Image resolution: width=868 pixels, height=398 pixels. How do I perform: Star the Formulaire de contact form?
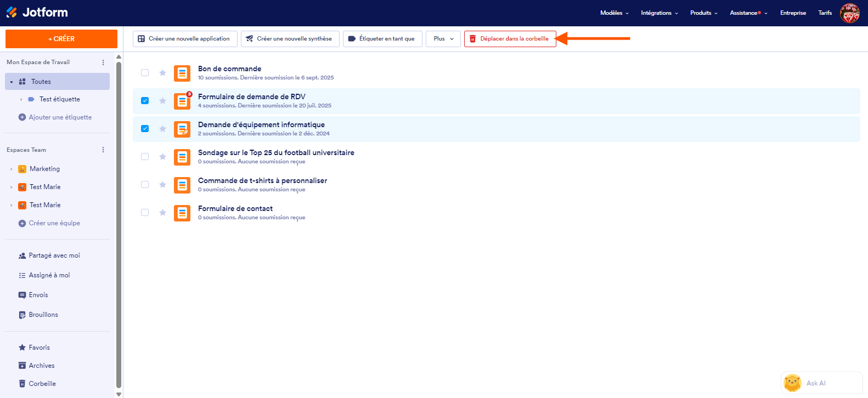point(162,213)
